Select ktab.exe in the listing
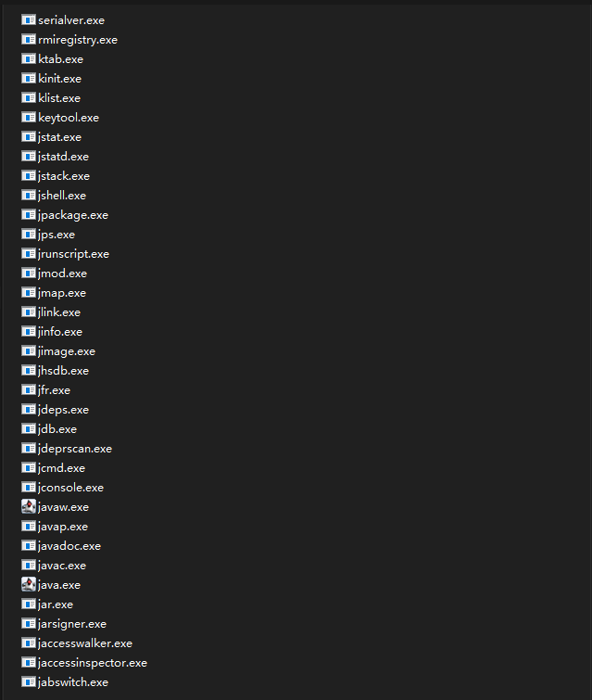 [60, 59]
